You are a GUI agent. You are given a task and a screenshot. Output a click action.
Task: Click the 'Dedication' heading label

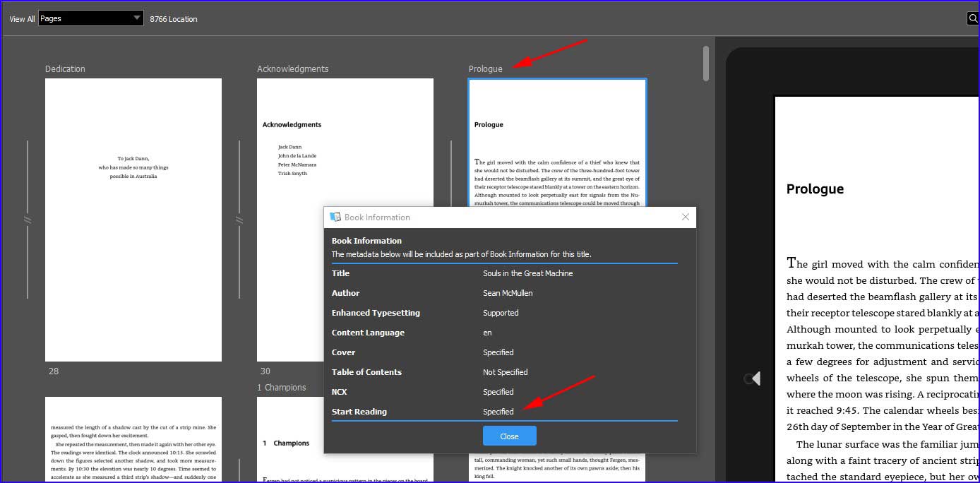65,68
